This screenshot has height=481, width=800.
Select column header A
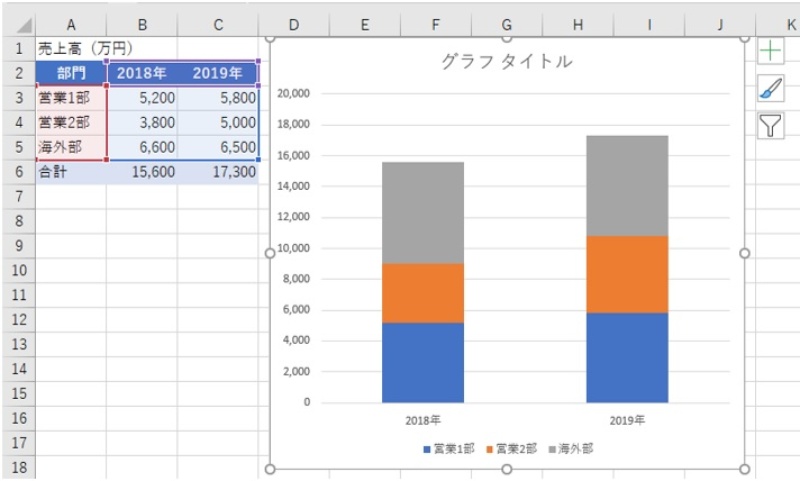point(71,23)
